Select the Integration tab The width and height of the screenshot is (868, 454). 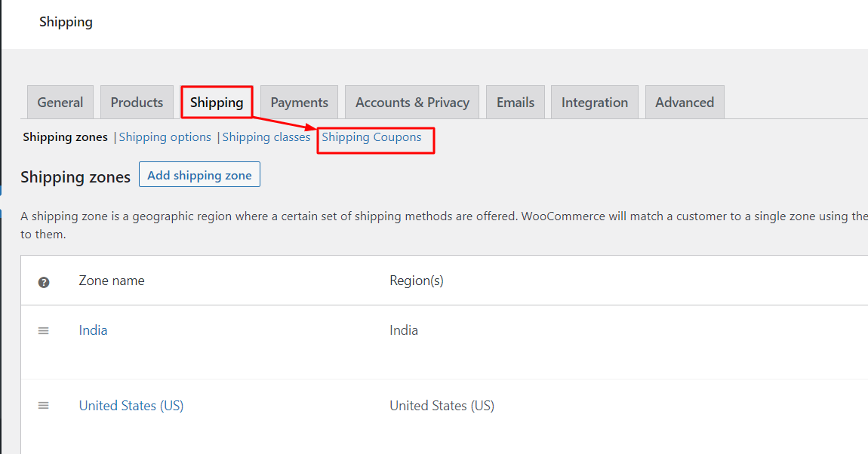click(x=594, y=101)
